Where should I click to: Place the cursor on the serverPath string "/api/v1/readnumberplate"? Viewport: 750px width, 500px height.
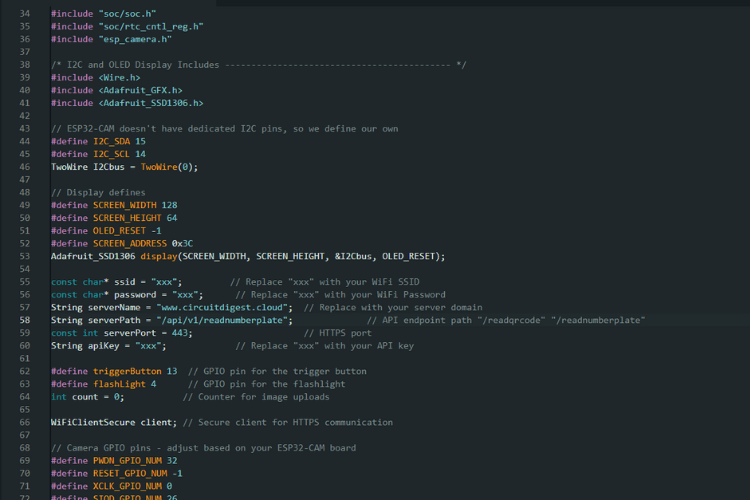coord(222,320)
